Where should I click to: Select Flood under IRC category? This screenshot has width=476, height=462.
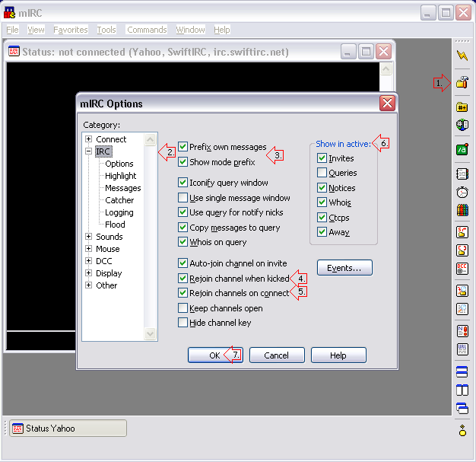tap(115, 225)
